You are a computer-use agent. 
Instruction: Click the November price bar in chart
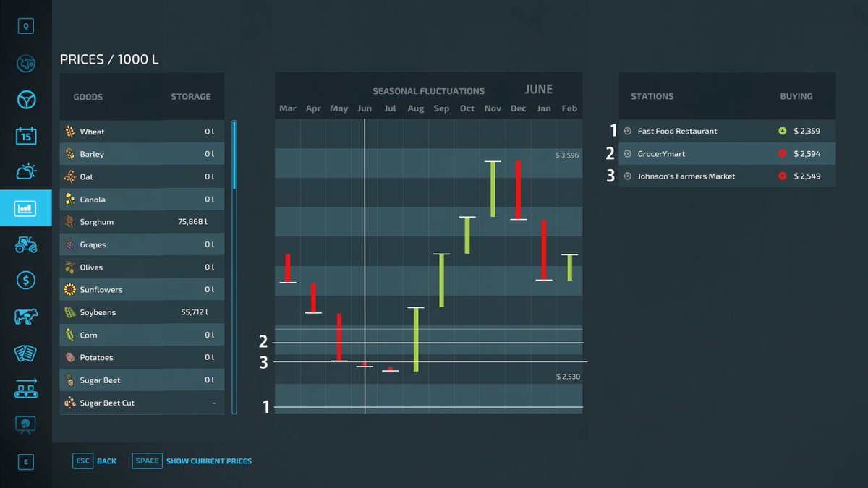click(493, 189)
